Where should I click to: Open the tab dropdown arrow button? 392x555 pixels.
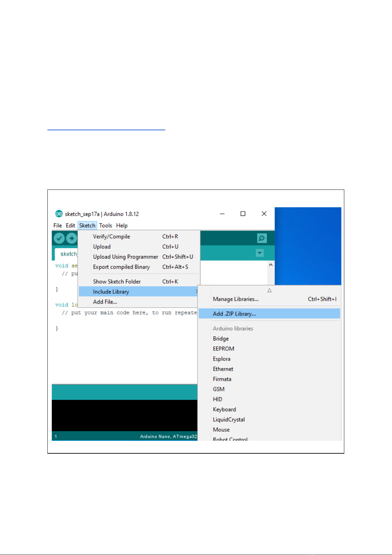(260, 253)
